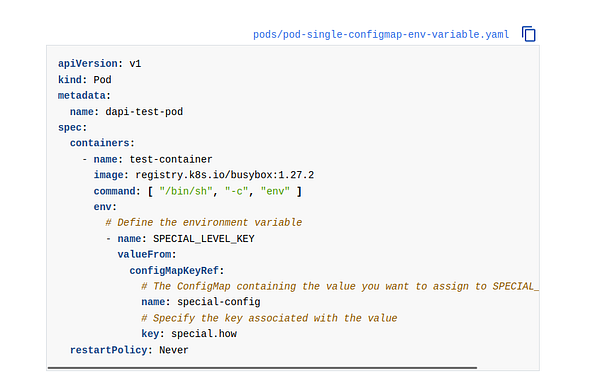600x389 pixels.
Task: Click the "env:" key line
Action: click(105, 207)
